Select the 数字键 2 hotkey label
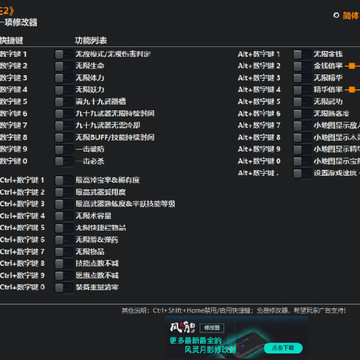The image size is (360, 360). tap(13, 66)
